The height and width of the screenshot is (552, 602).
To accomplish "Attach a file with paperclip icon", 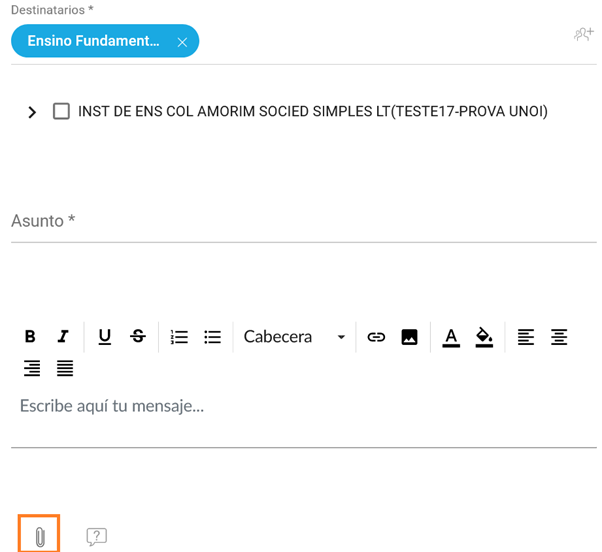I will tap(40, 536).
